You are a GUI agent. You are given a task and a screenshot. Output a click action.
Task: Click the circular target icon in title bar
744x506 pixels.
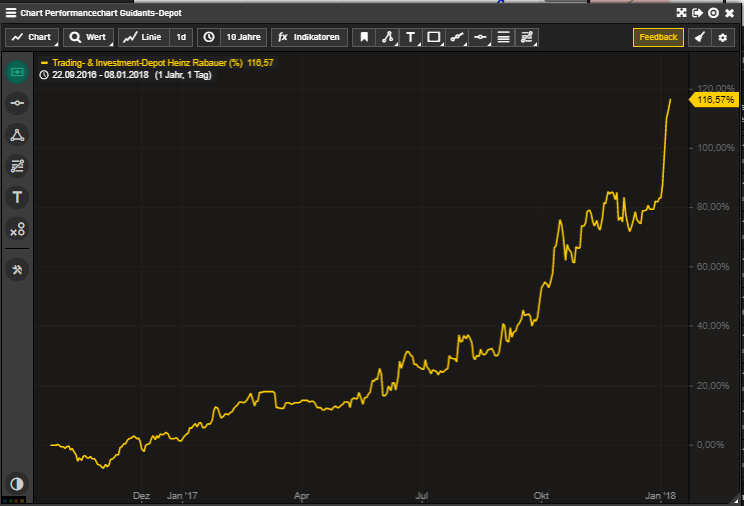point(713,13)
